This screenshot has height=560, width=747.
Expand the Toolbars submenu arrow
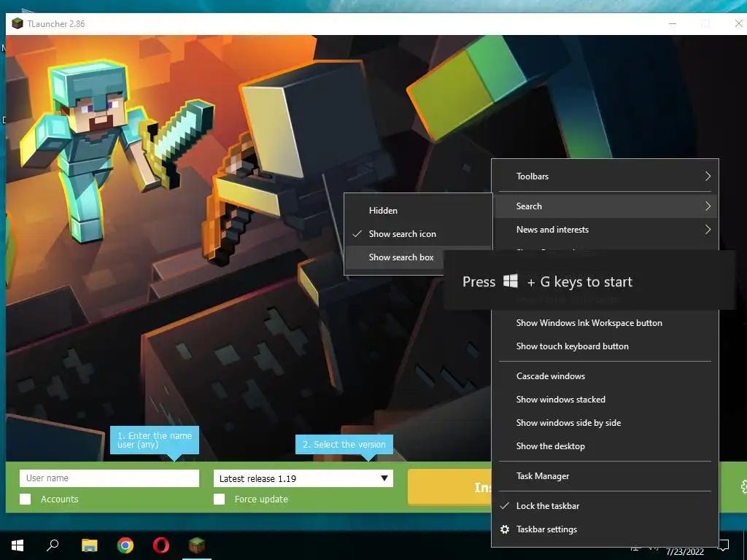pyautogui.click(x=708, y=176)
